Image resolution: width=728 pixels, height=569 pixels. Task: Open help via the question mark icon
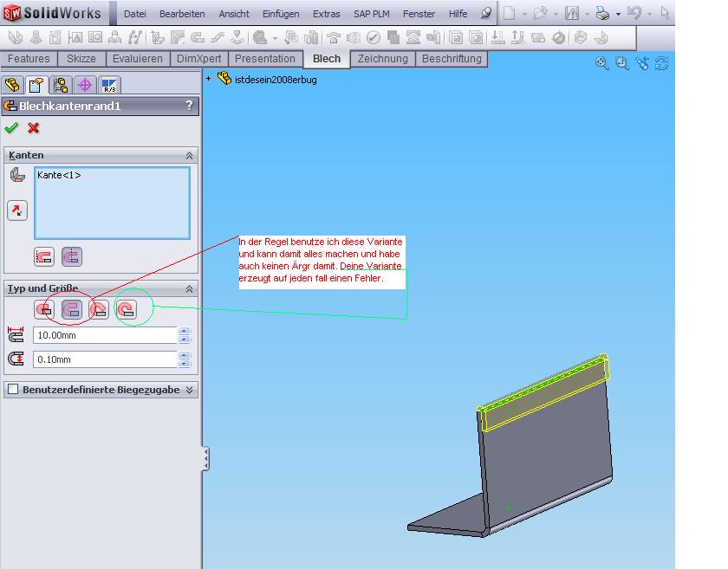tap(189, 106)
